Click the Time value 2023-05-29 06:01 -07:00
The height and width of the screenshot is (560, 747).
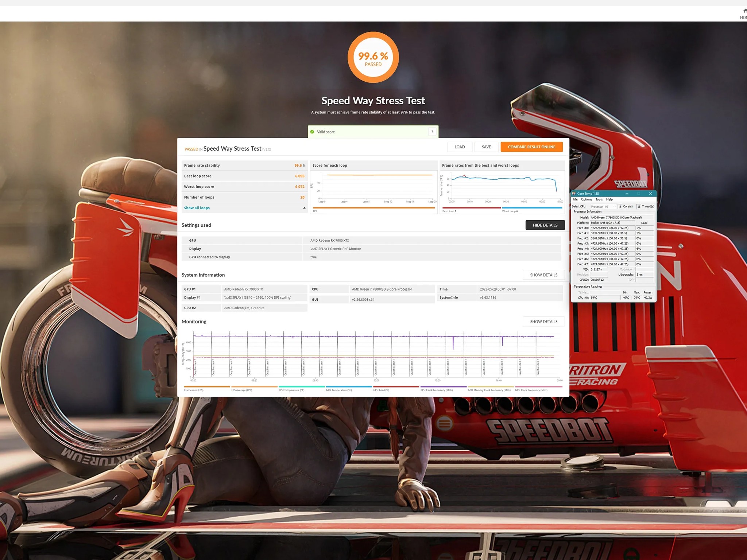pyautogui.click(x=498, y=289)
